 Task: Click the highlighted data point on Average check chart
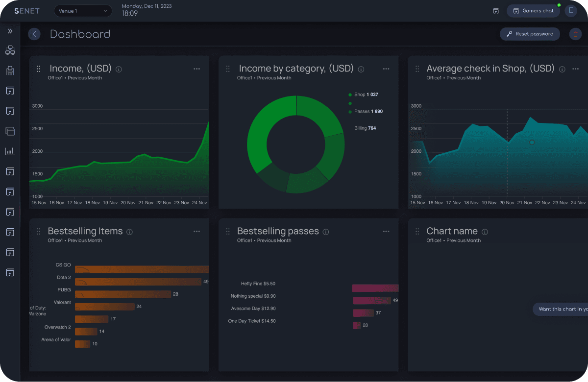[532, 143]
